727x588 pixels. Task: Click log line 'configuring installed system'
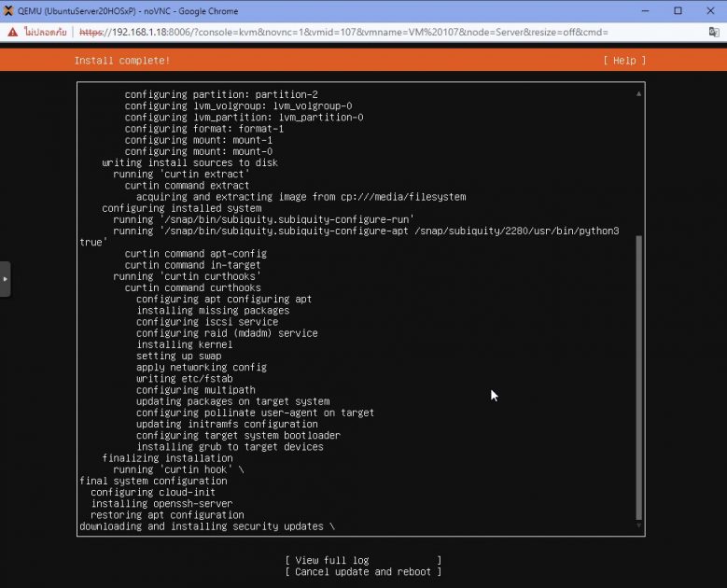182,208
